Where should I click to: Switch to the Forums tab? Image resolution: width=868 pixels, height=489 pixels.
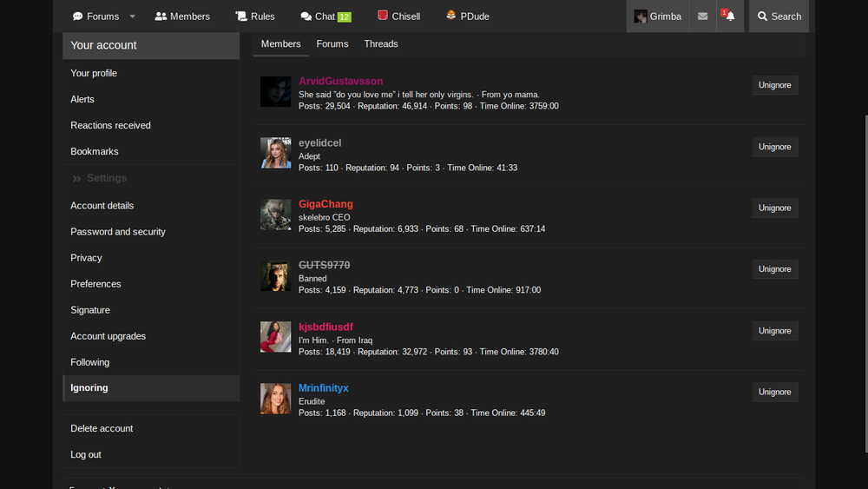[332, 44]
